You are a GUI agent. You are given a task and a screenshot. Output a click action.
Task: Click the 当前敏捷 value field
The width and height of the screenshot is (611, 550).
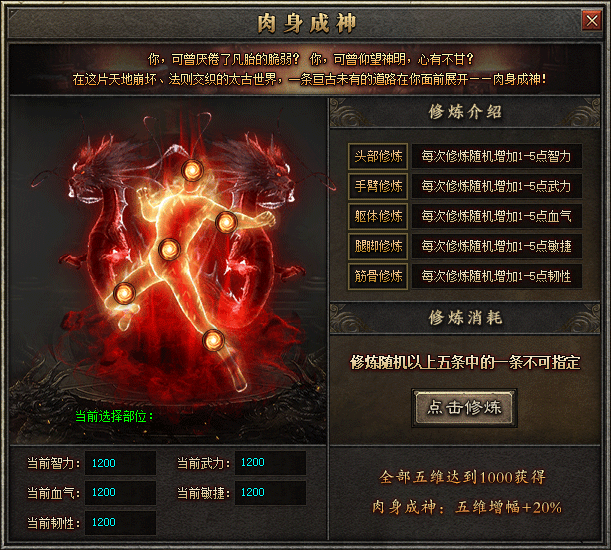click(270, 493)
